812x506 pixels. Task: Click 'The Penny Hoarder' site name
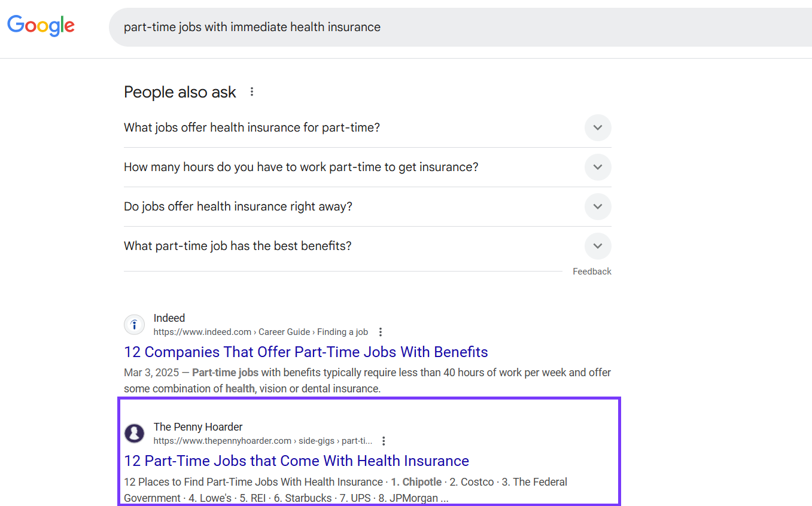tap(198, 427)
